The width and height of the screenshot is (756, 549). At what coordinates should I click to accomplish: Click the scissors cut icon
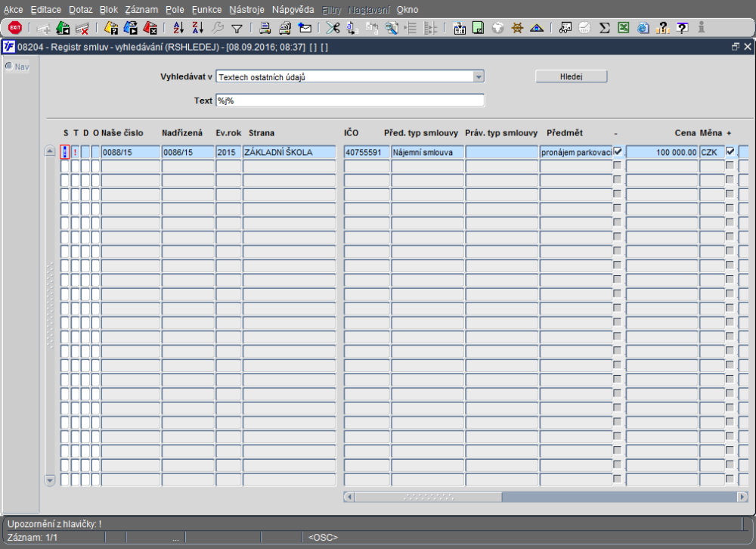[x=333, y=28]
